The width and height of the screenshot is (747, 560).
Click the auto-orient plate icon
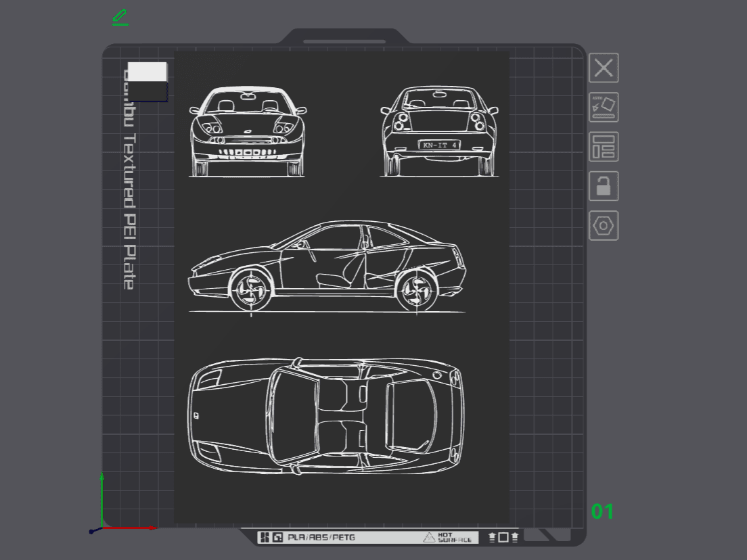(x=604, y=107)
